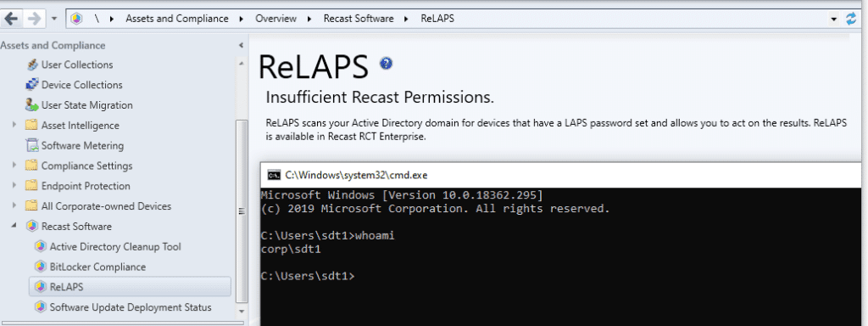This screenshot has height=326, width=868.
Task: Open Software Update Deployment Status
Action: coord(131,307)
